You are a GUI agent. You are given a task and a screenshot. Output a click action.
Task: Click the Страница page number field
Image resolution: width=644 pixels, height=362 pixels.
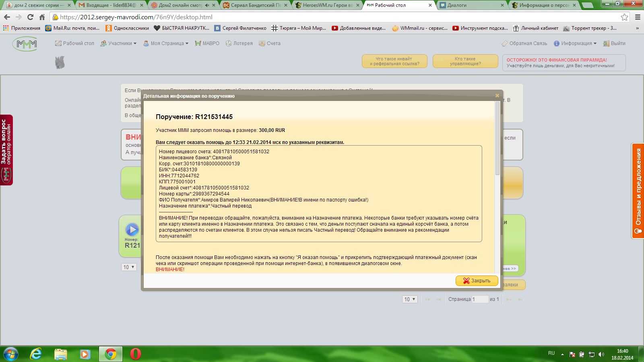click(x=480, y=299)
